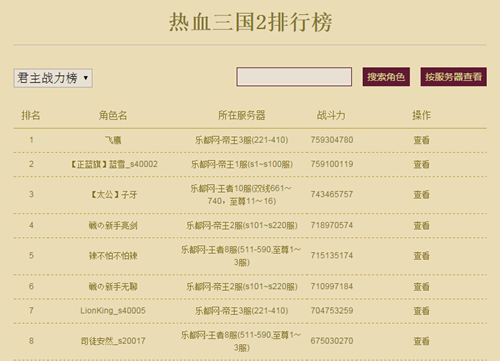This screenshot has height=361, width=500.
Task: Click character name LionKing_s40005
Action: coord(113,311)
